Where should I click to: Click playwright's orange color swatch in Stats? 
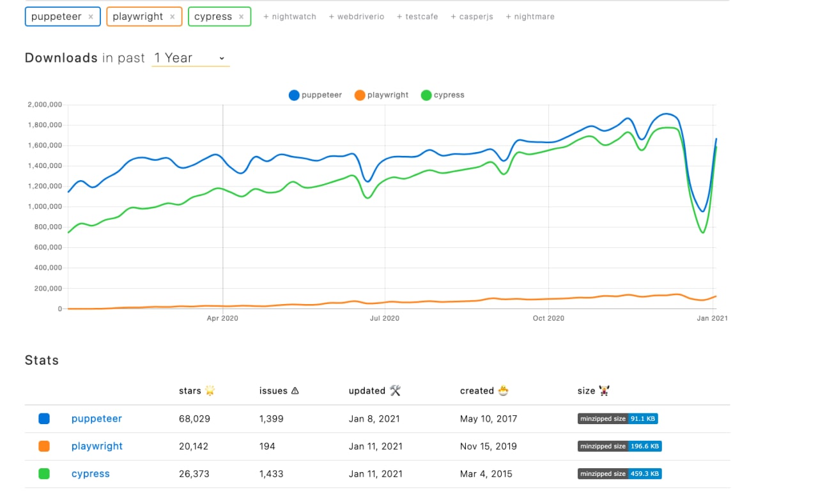tap(44, 447)
